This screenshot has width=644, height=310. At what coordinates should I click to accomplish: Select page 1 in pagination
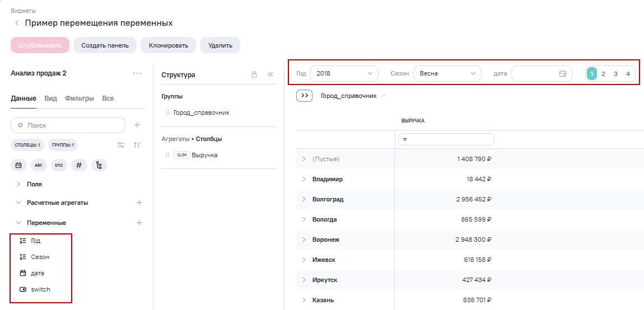592,74
